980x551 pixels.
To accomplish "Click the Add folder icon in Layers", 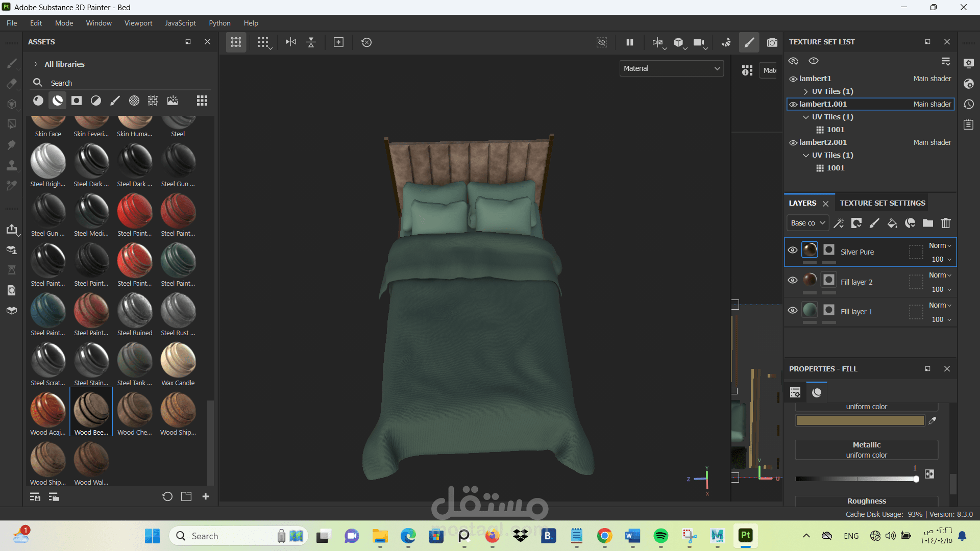I will pos(928,223).
